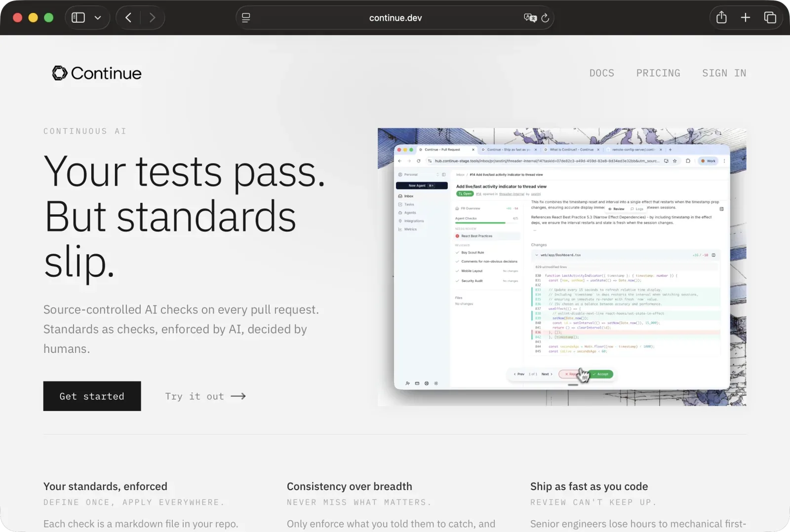Click the Get started button

coord(92,396)
